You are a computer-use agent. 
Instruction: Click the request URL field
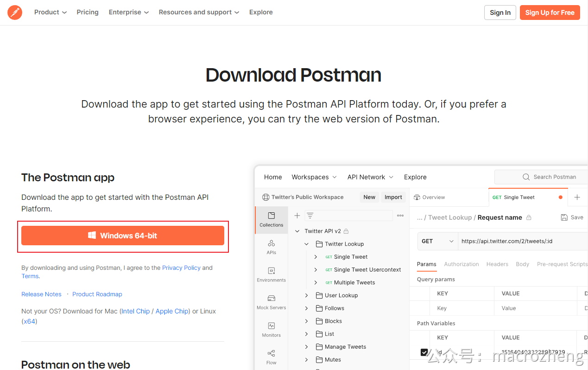523,241
